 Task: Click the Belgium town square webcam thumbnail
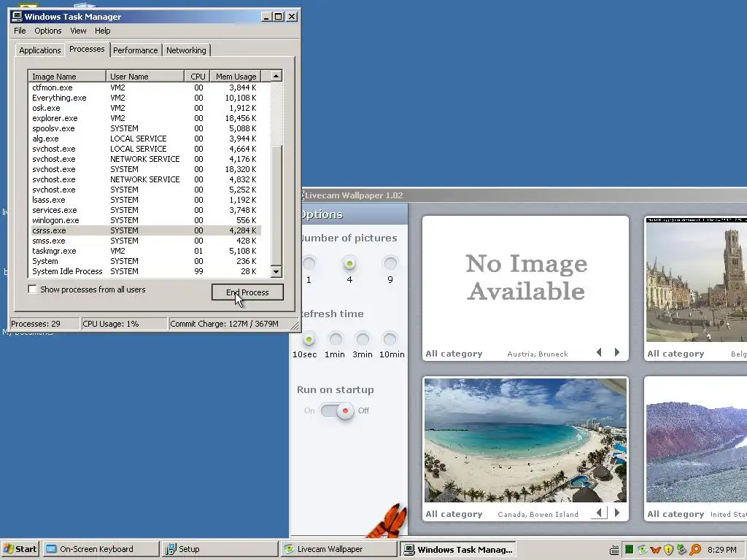coord(697,279)
